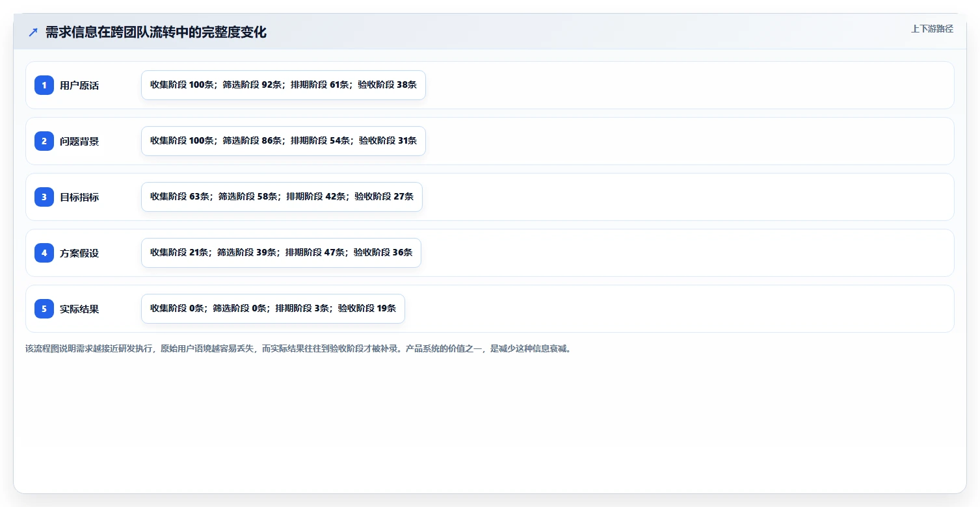The image size is (980, 507).
Task: Click step number badge 5
Action: coord(44,309)
